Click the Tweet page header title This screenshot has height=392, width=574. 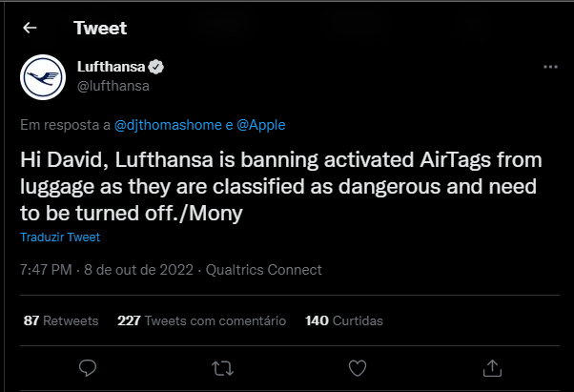100,28
